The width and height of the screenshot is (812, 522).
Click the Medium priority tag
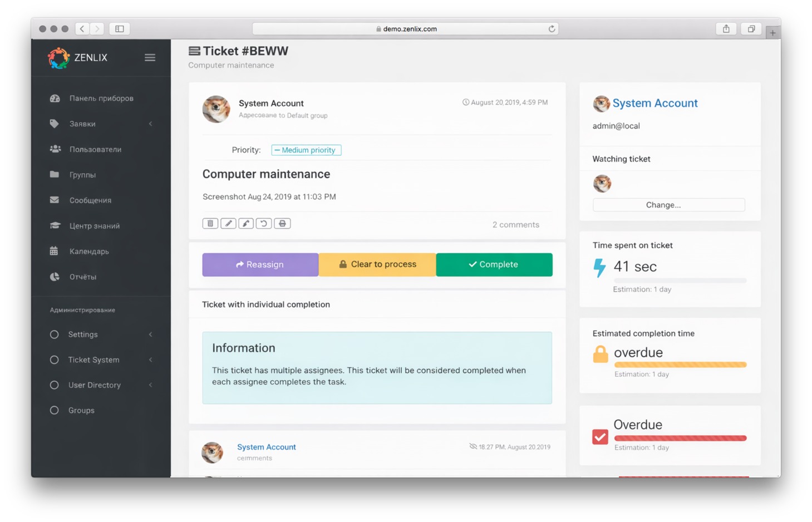tap(306, 150)
